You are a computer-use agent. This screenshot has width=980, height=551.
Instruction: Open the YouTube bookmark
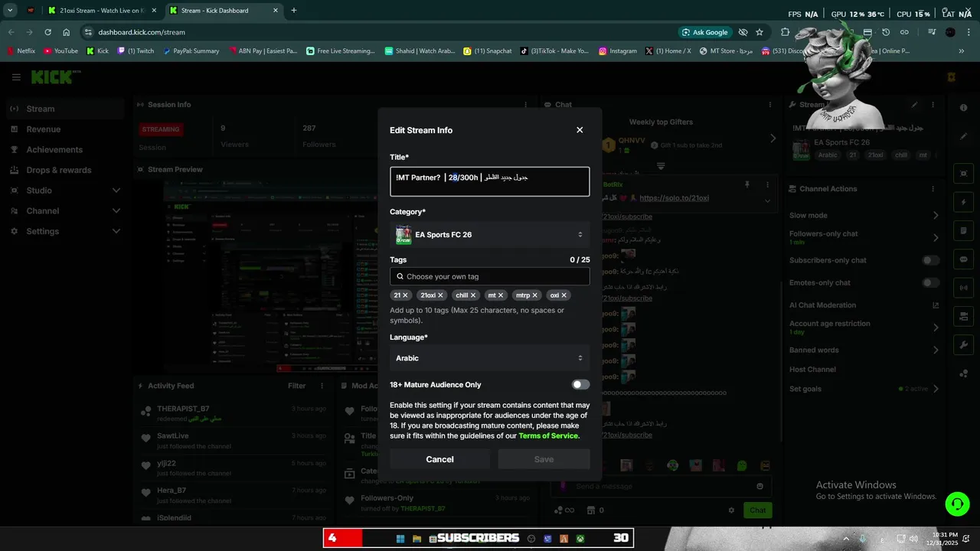(61, 51)
